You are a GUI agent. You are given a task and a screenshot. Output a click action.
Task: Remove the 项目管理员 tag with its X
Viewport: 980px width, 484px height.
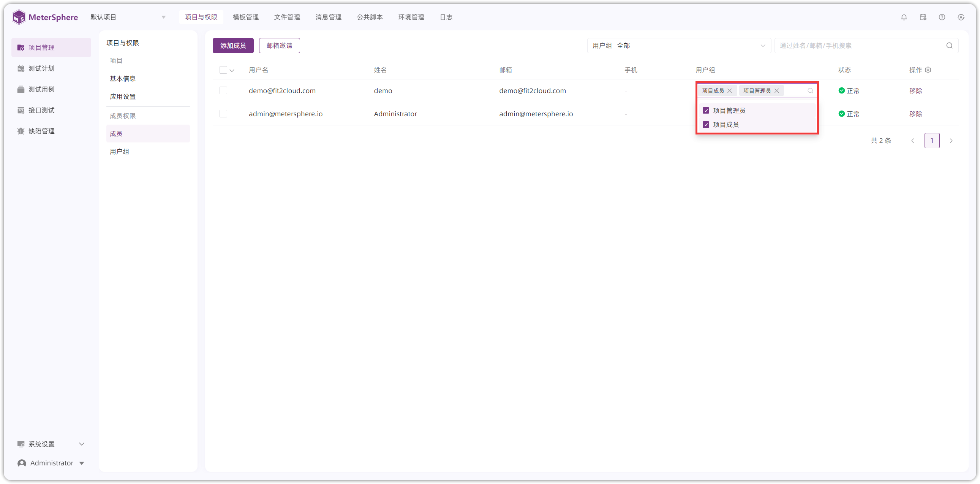point(777,90)
